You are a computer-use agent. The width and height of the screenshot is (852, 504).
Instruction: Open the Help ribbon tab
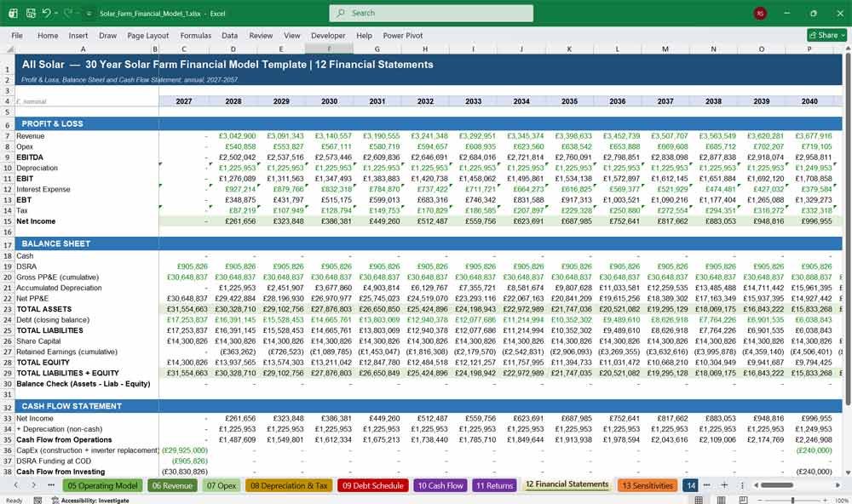[364, 35]
